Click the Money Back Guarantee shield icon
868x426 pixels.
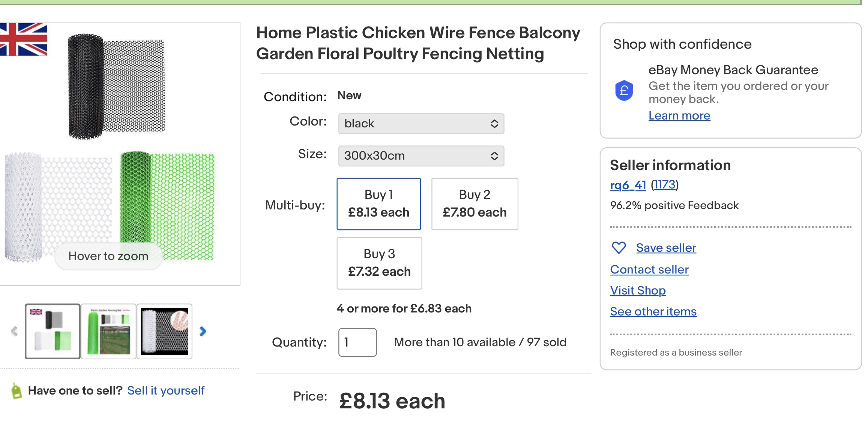pos(624,91)
